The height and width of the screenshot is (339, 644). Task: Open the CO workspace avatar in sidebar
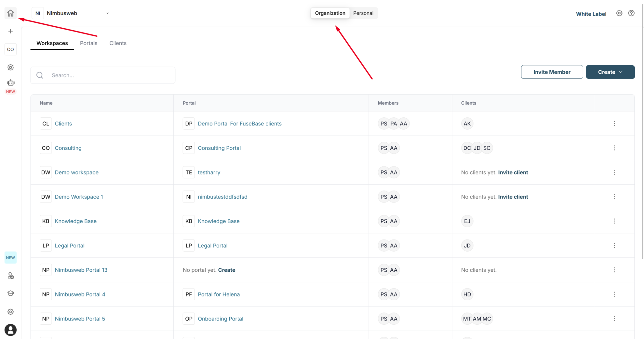click(x=10, y=49)
